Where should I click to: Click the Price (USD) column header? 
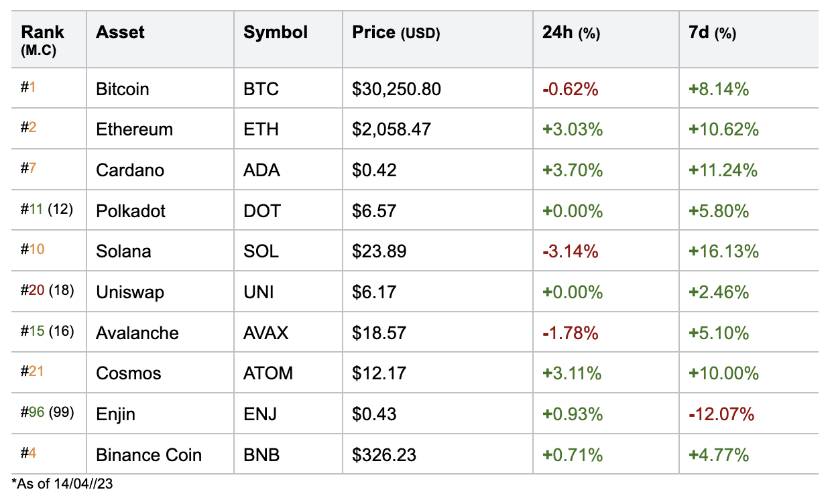point(396,33)
